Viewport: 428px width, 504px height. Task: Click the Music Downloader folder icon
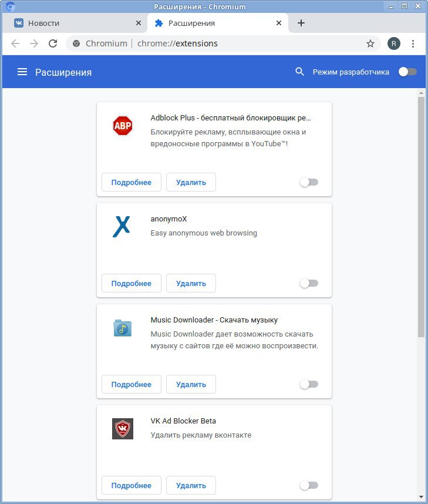click(123, 328)
